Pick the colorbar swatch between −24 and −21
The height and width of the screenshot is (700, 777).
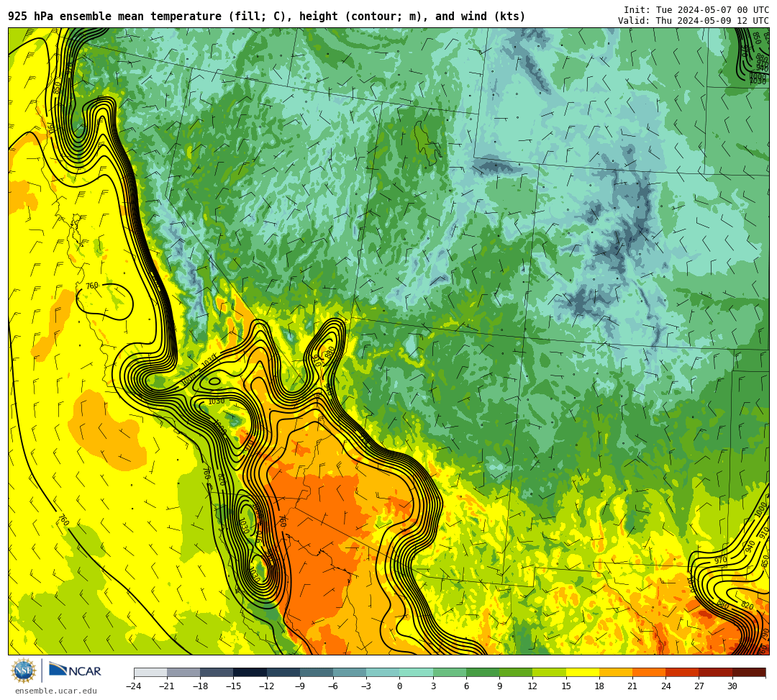[x=150, y=672]
